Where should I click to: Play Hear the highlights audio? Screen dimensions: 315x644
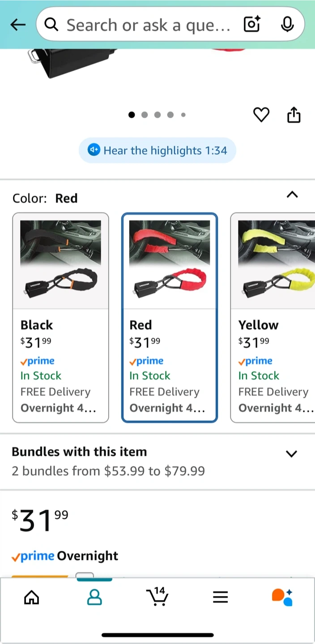pyautogui.click(x=157, y=150)
